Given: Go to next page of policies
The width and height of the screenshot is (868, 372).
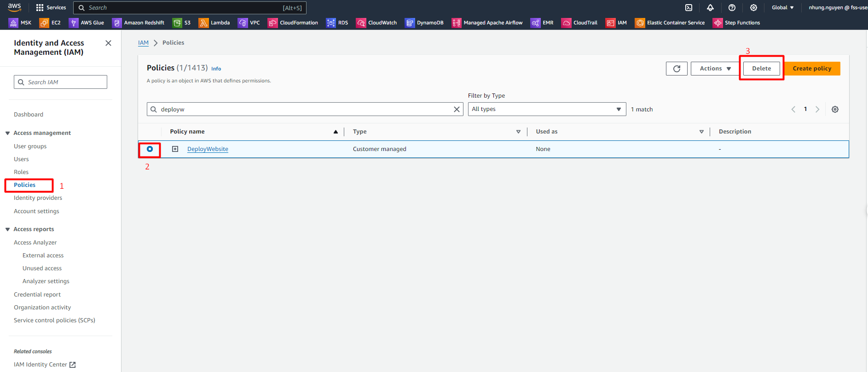Looking at the screenshot, I should pos(817,109).
